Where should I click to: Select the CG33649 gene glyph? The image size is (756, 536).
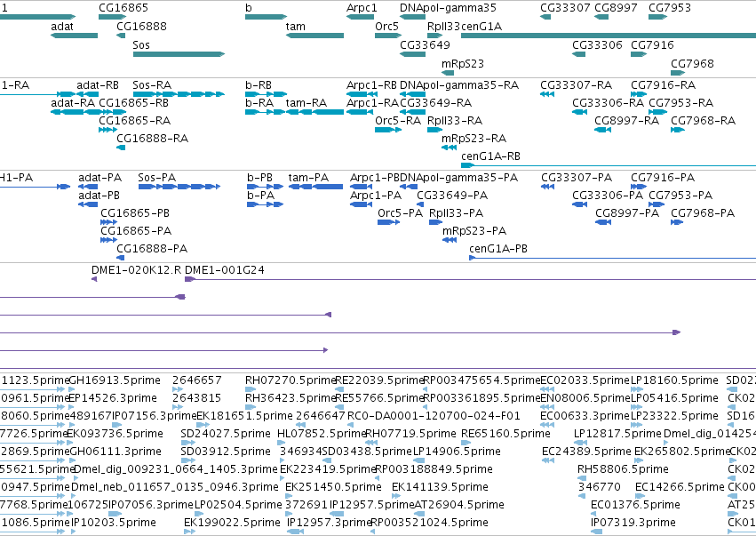[413, 54]
